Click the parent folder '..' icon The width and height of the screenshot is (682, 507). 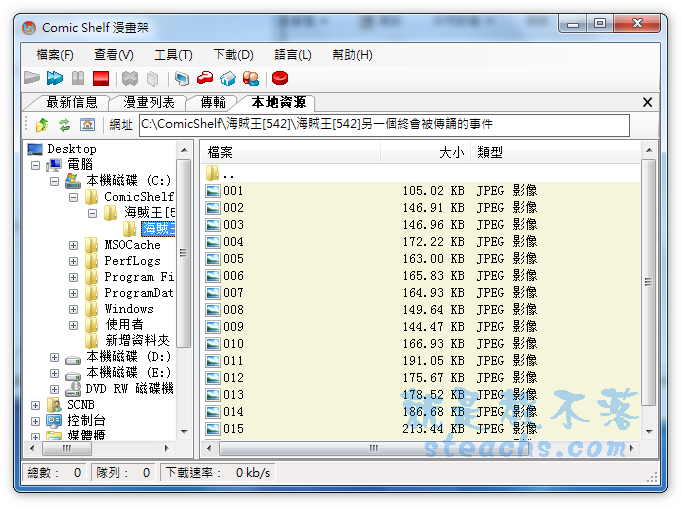212,173
